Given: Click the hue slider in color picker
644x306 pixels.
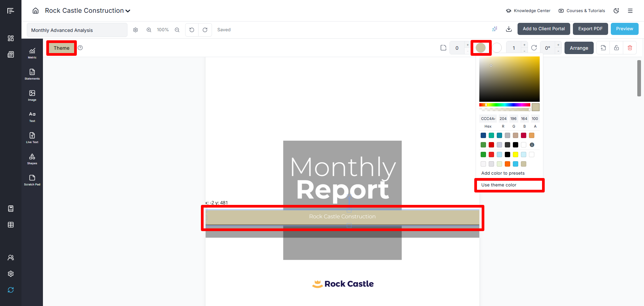Looking at the screenshot, I should click(505, 105).
